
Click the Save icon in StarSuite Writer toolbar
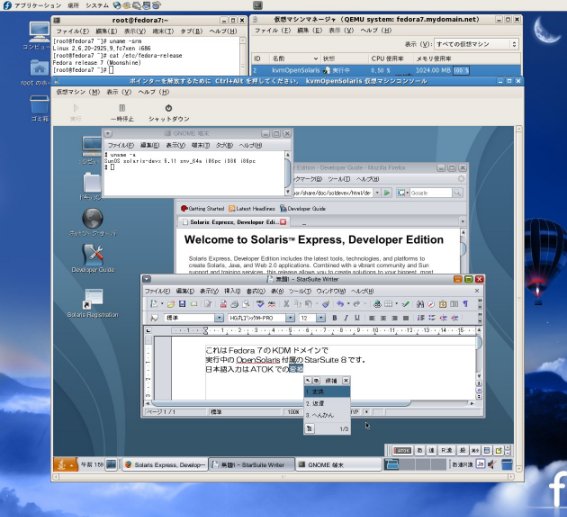(x=182, y=304)
